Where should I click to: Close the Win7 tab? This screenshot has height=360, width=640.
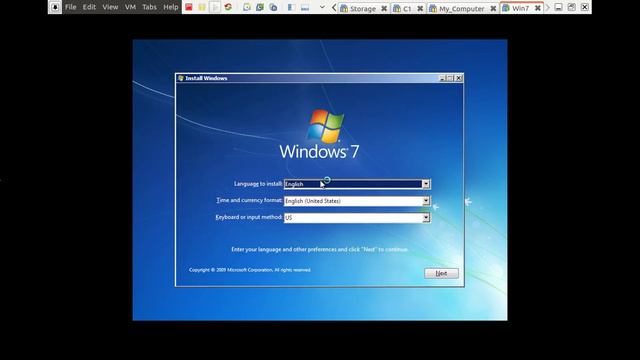[x=538, y=8]
